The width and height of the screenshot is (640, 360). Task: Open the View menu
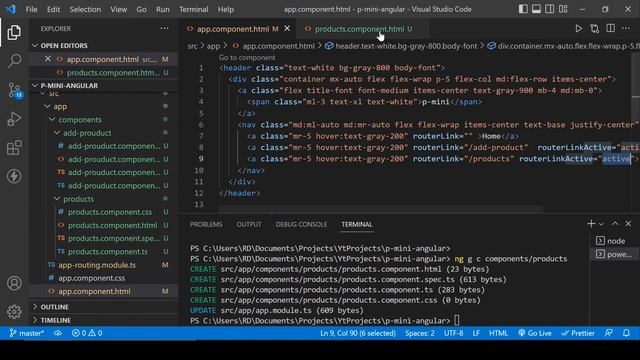click(x=118, y=9)
